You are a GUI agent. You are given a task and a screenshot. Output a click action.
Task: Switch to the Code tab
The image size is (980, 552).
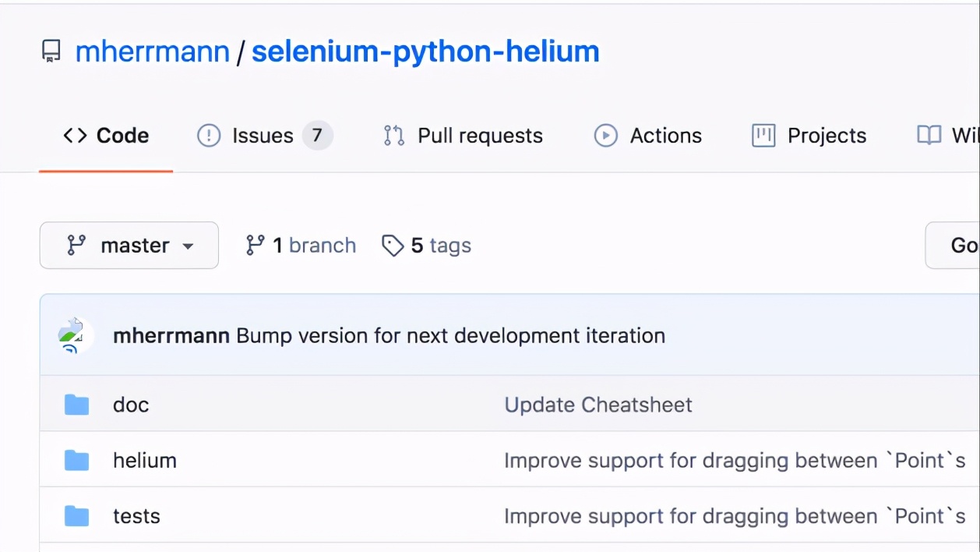click(x=106, y=136)
